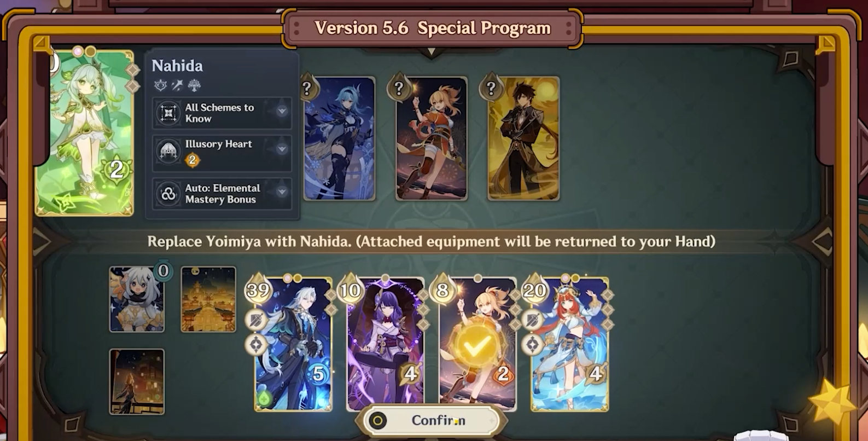Click the sword equipment icon on Neuvillette's card
Viewport: 868px width, 441px height.
coord(255,320)
